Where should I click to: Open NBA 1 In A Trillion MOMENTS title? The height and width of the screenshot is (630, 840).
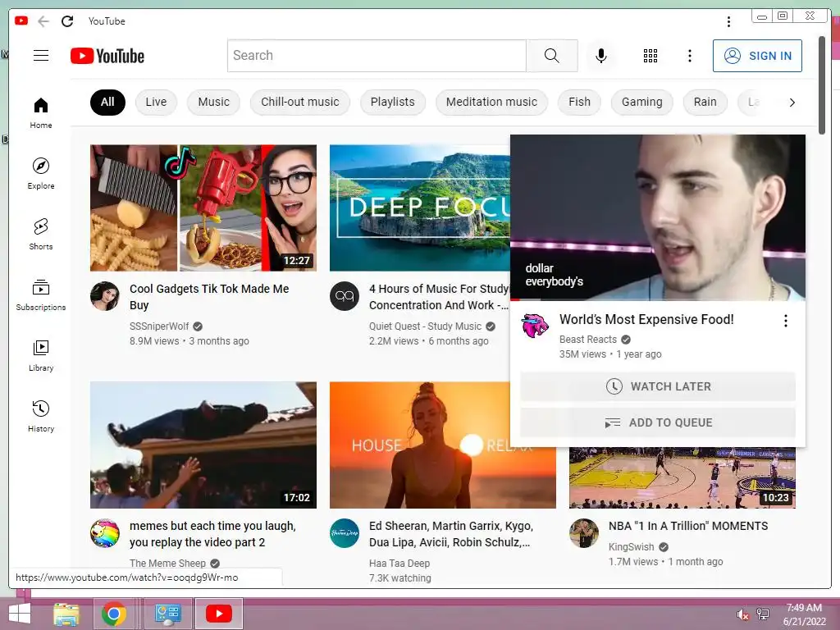point(688,526)
